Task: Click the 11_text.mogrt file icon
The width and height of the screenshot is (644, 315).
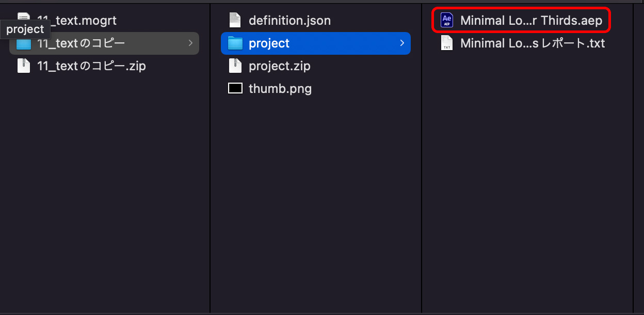Action: pyautogui.click(x=24, y=19)
